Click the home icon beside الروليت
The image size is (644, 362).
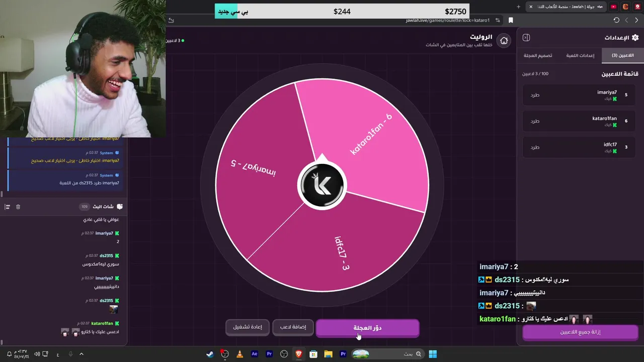pyautogui.click(x=504, y=41)
